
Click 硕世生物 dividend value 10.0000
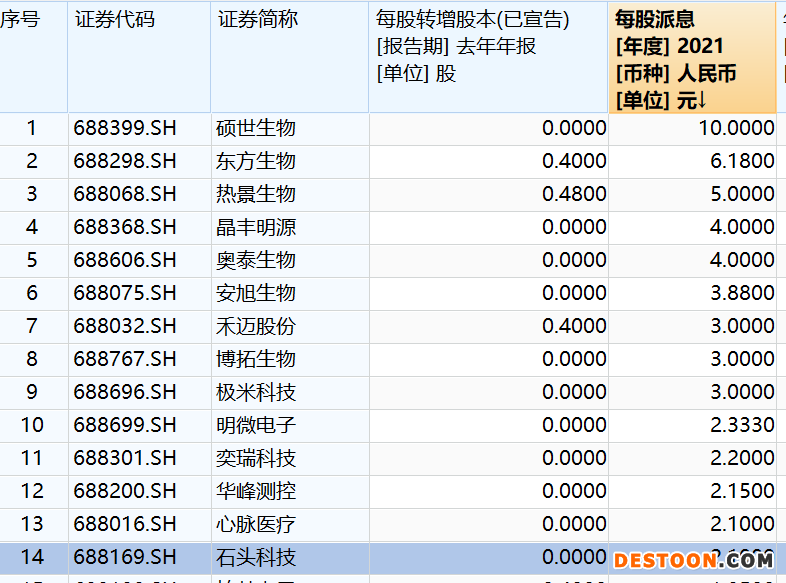tap(736, 128)
